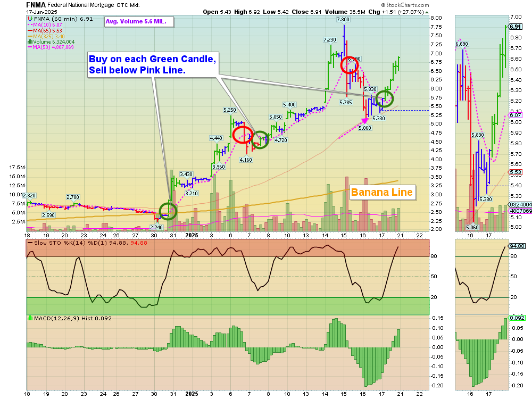The width and height of the screenshot is (532, 399).
Task: Click the 'OTC Mkt.' exchange label
Action: click(x=128, y=5)
